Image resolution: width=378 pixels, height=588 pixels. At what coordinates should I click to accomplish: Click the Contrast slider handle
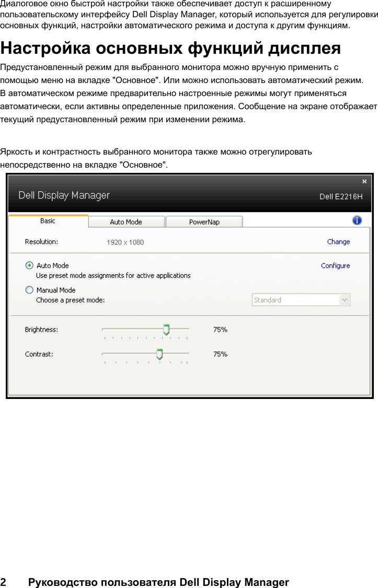(159, 354)
